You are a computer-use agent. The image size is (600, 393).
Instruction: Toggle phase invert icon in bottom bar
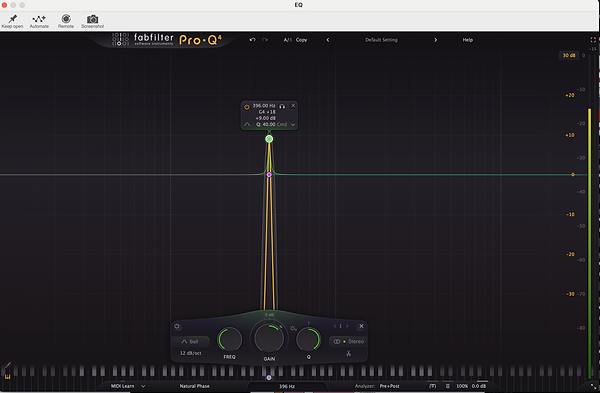pyautogui.click(x=448, y=386)
